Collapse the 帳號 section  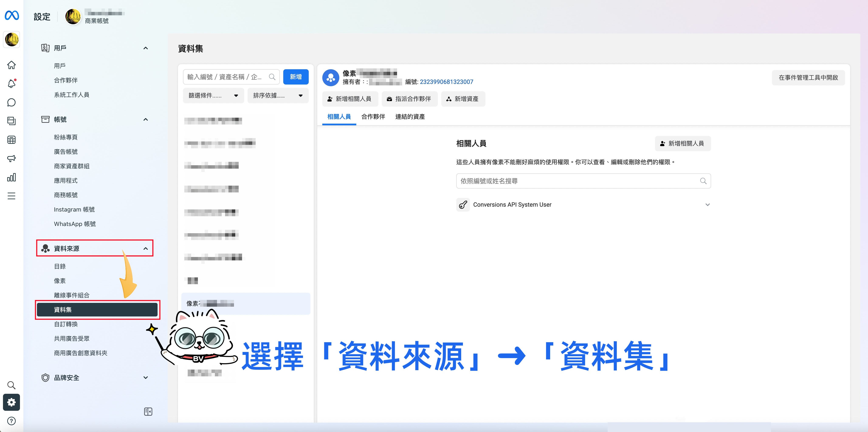pos(146,120)
